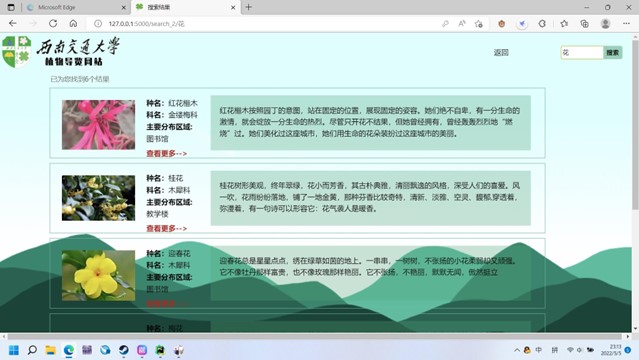Open 查看更多 link for 红花檵木
639x360 pixels.
coord(167,154)
